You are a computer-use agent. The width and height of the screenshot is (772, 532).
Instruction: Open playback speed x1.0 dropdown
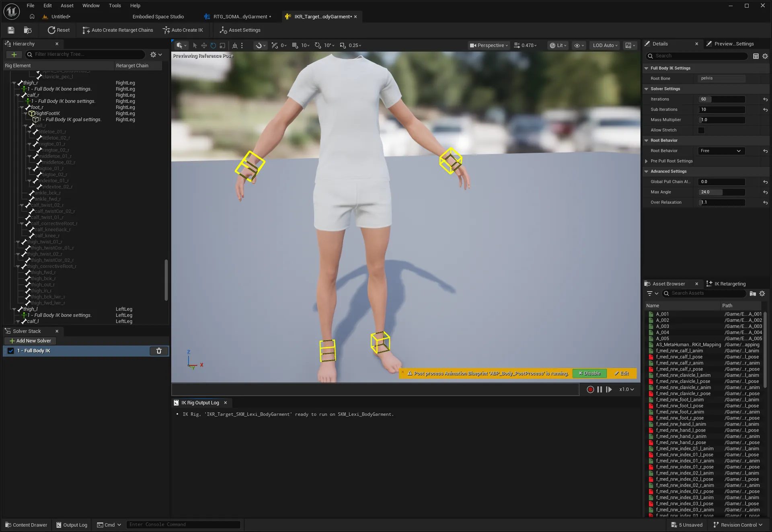click(626, 390)
